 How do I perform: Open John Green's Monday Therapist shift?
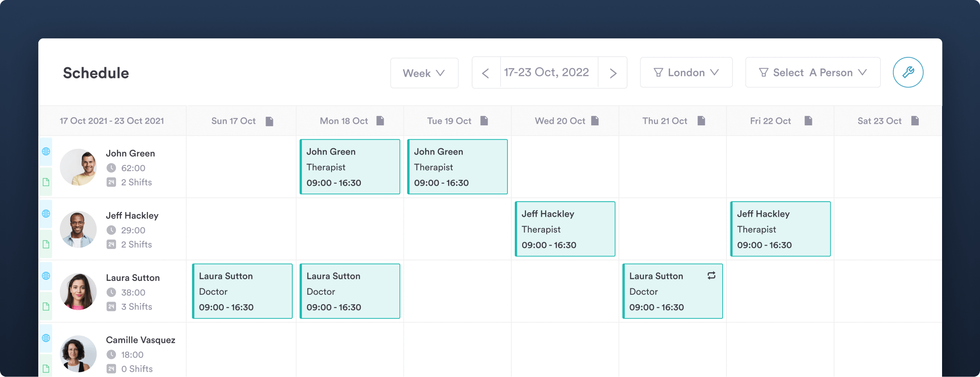point(350,167)
